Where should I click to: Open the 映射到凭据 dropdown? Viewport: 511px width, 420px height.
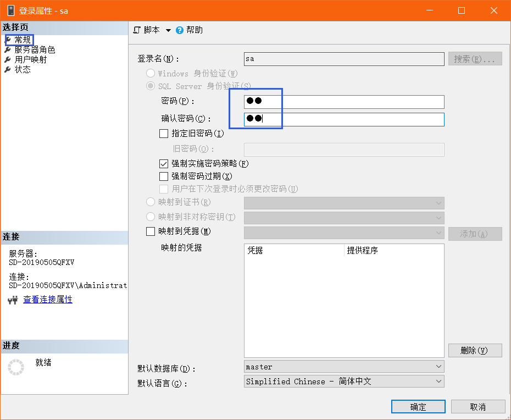point(344,233)
